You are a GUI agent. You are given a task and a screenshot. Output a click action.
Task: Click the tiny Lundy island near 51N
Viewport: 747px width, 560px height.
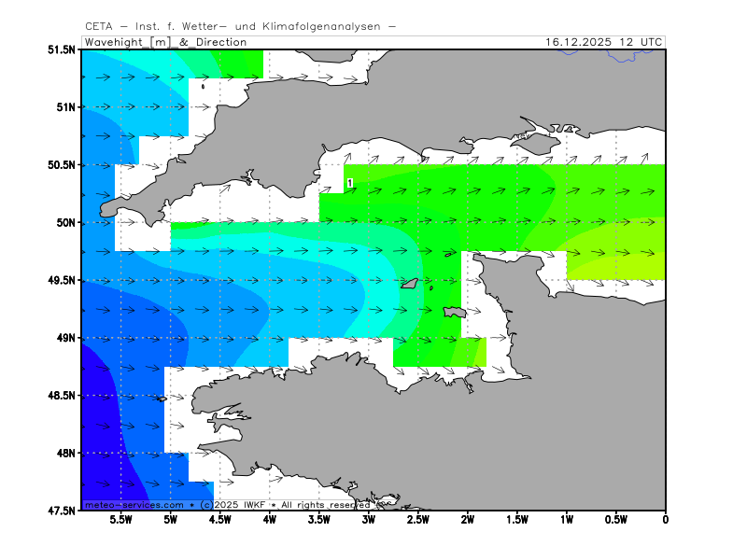point(203,87)
